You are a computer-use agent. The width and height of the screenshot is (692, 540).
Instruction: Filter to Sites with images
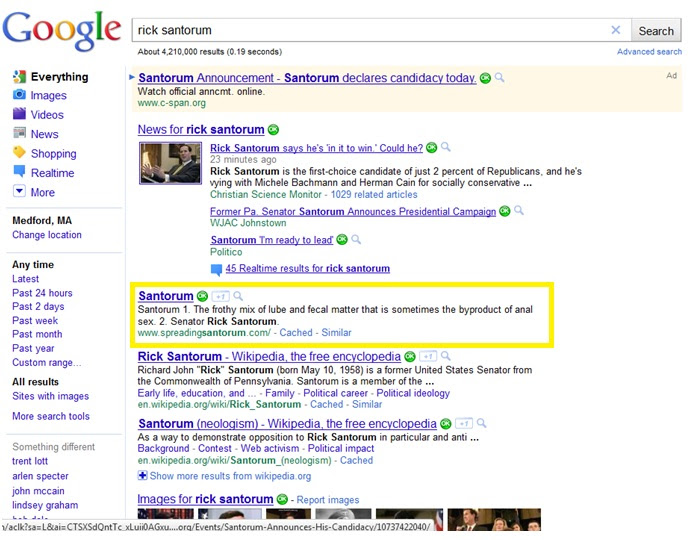point(51,396)
